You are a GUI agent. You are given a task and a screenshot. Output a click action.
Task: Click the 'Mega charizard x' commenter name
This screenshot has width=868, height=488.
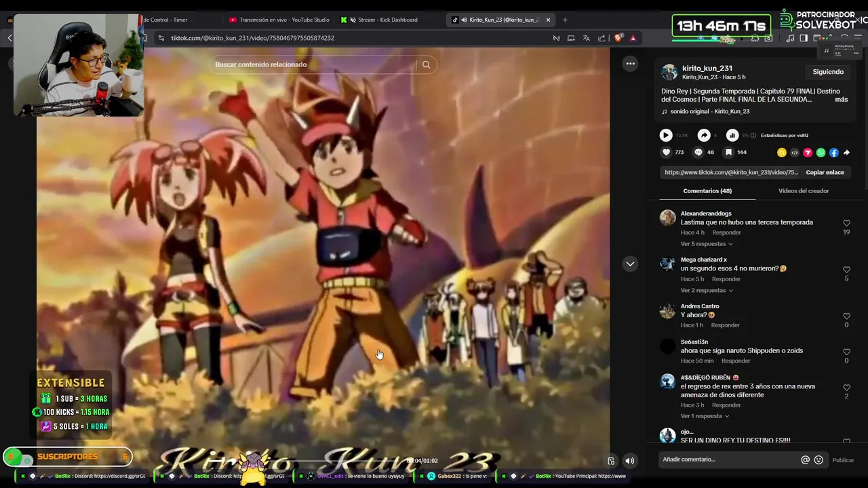(x=703, y=260)
